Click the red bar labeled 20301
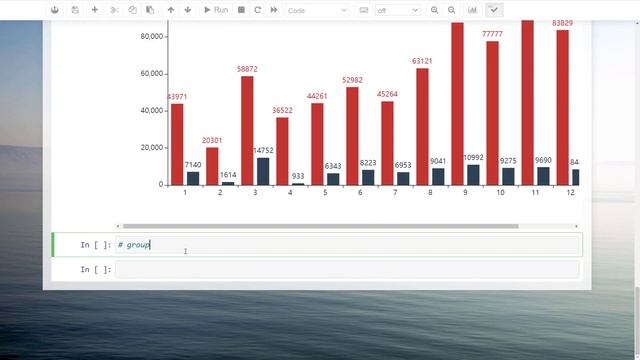Screen dimensions: 640x360 pos(212,166)
